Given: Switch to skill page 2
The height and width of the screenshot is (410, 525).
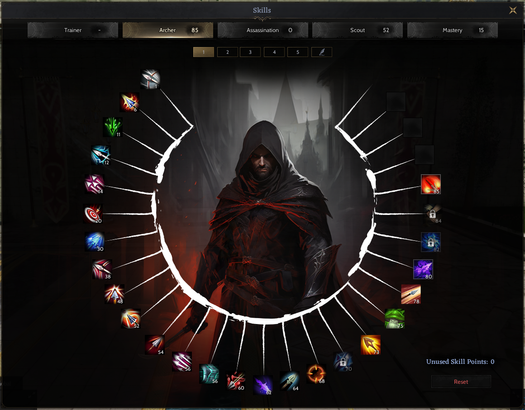Looking at the screenshot, I should [227, 52].
